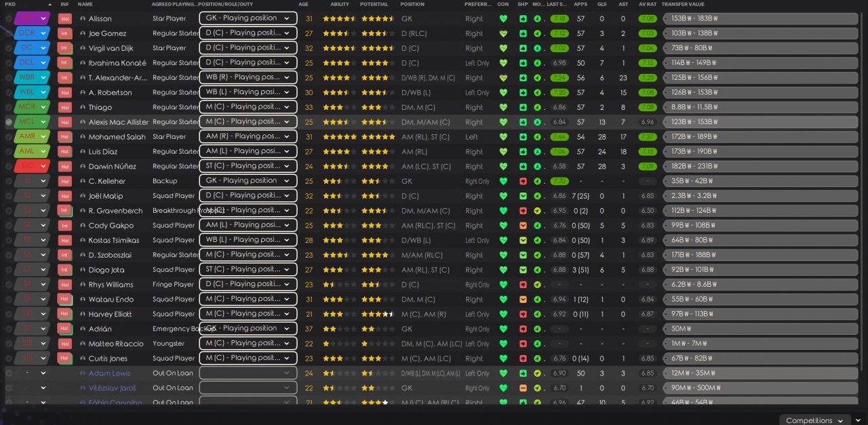The image size is (868, 425).
Task: Click Mohamed Salah's Hol status icon
Action: coord(65,137)
